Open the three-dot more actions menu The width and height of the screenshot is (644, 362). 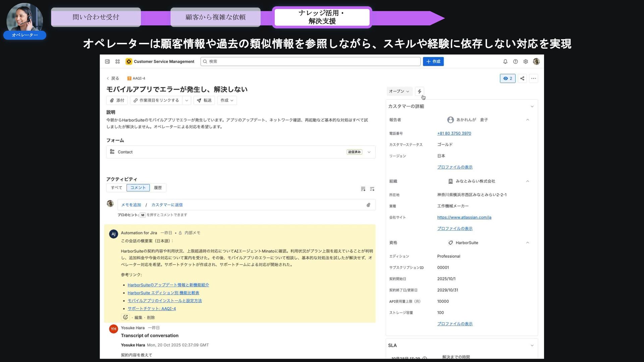click(x=534, y=78)
